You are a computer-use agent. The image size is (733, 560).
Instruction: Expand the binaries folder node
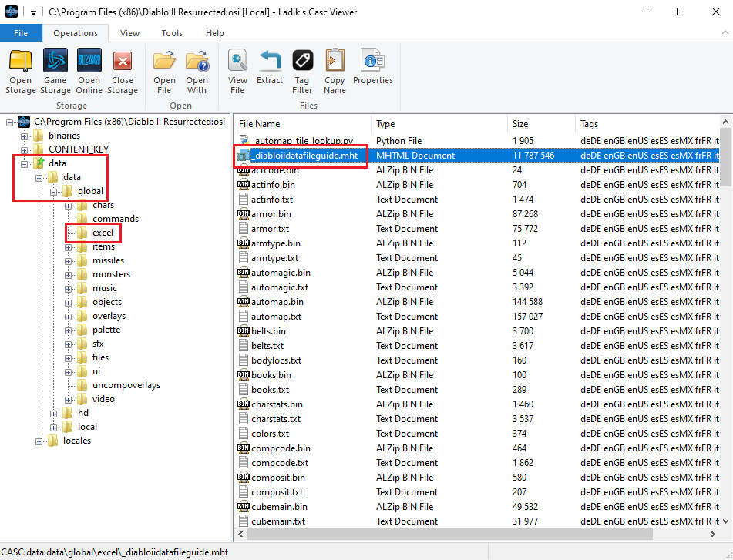25,136
